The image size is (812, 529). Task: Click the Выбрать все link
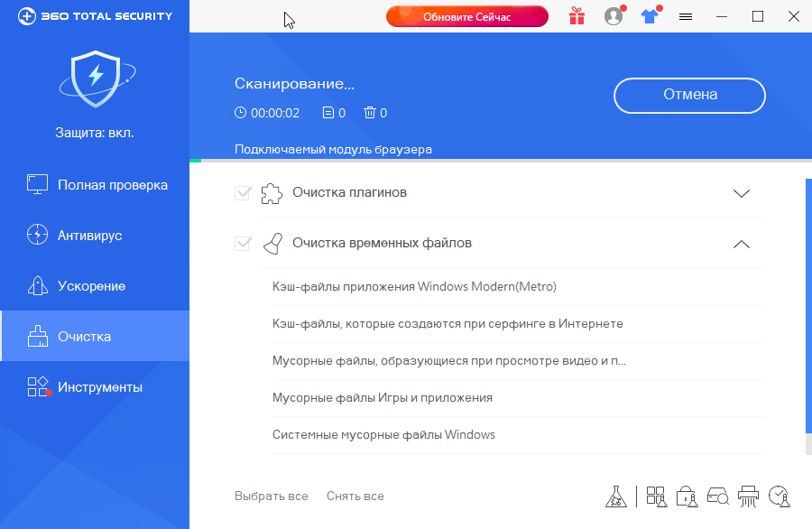click(272, 496)
